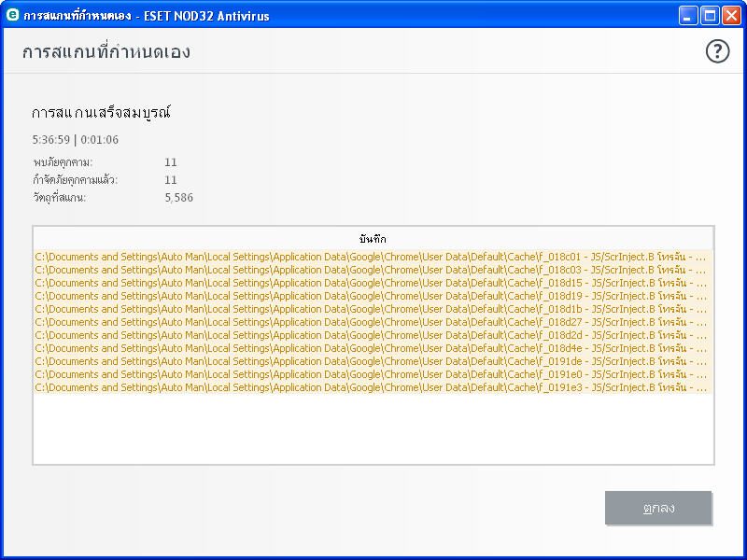Image resolution: width=747 pixels, height=560 pixels.
Task: Select log row for file f_018d4e
Action: (x=373, y=348)
